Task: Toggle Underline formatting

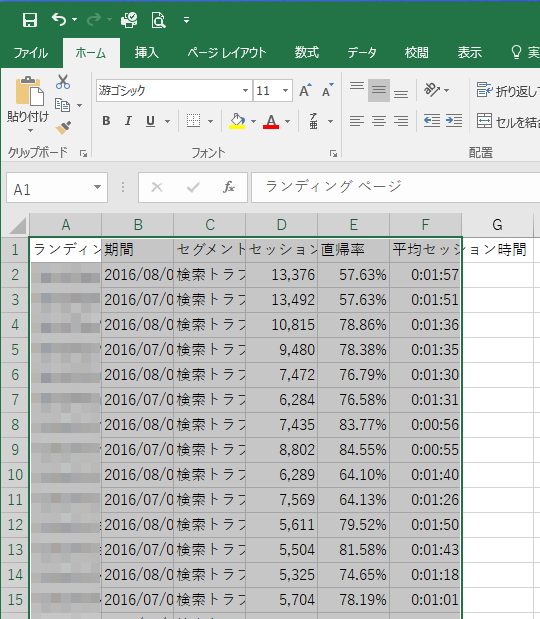Action: tap(150, 121)
